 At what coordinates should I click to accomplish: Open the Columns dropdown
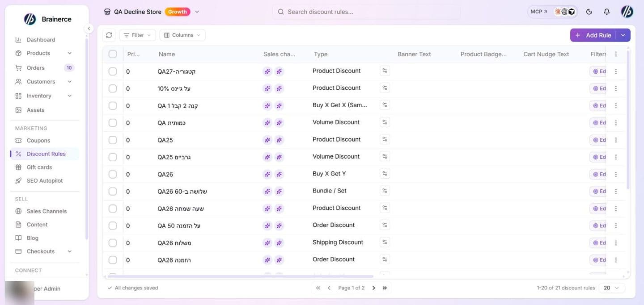click(x=182, y=35)
